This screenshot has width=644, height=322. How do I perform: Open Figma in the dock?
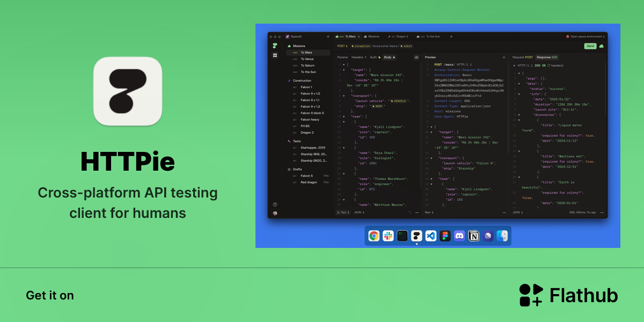tap(445, 236)
